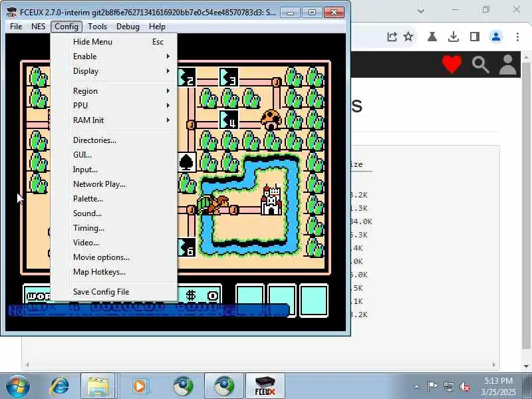532x399 pixels.
Task: Click horizontal scrollbar left arrow on webpage
Action: click(27, 364)
